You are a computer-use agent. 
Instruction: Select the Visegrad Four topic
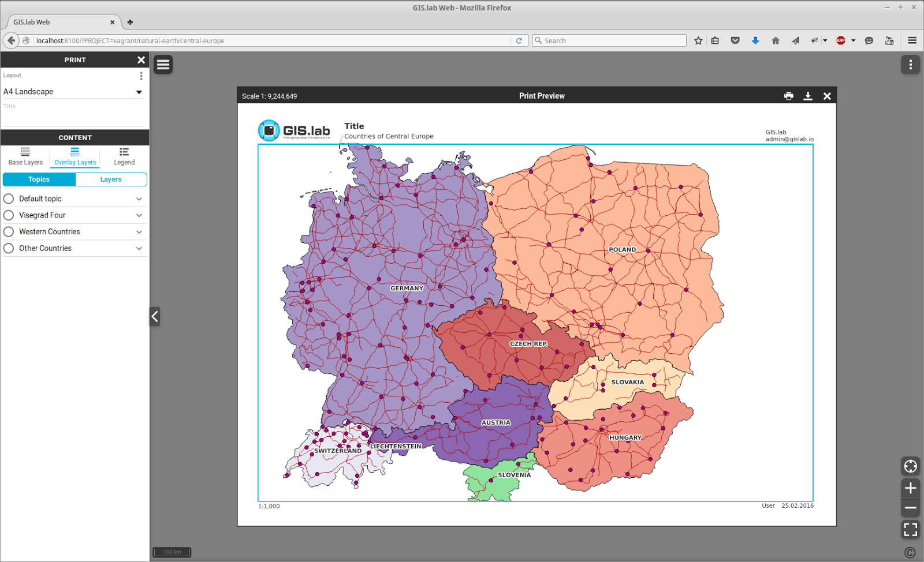tap(9, 215)
